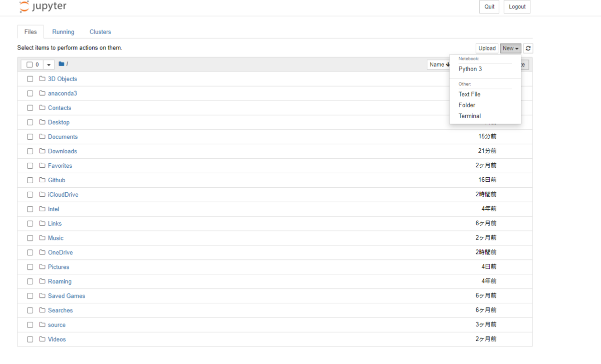Click the folder icon beside Music
The image size is (601, 364).
tap(43, 238)
